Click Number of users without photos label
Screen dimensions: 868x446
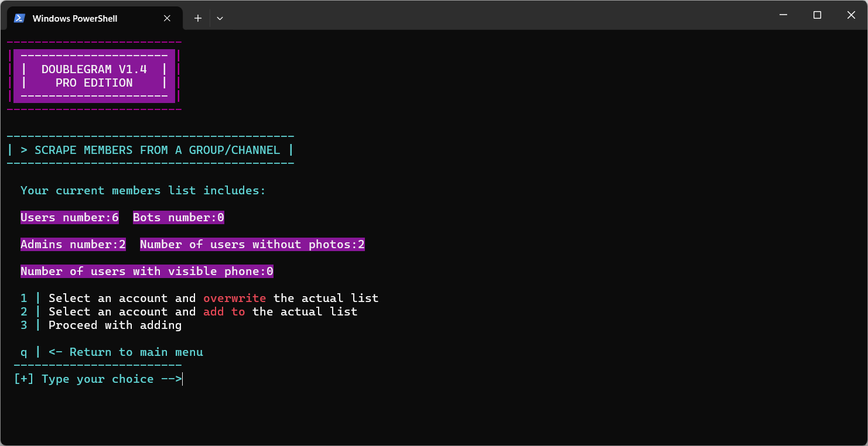[252, 245]
